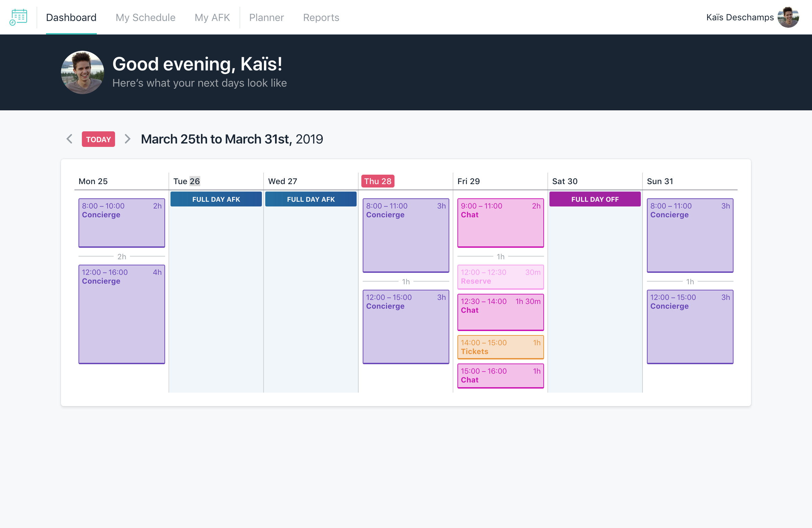Open the My Schedule tab

pos(145,17)
